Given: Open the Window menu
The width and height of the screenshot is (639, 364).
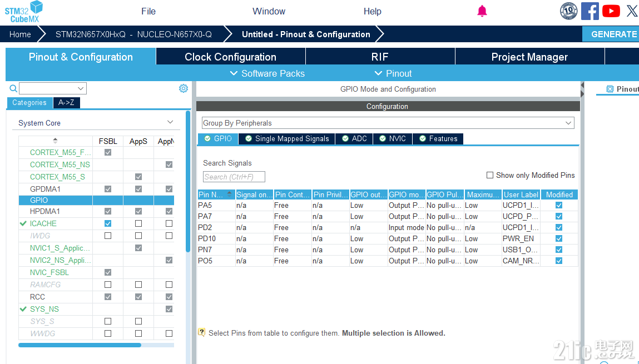Looking at the screenshot, I should (269, 12).
